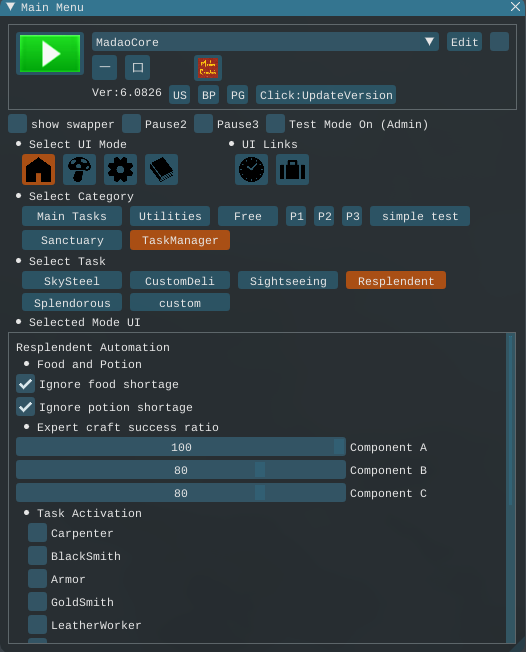Adjust the Component B success ratio slider
Screen dimensions: 526x652
(181, 470)
